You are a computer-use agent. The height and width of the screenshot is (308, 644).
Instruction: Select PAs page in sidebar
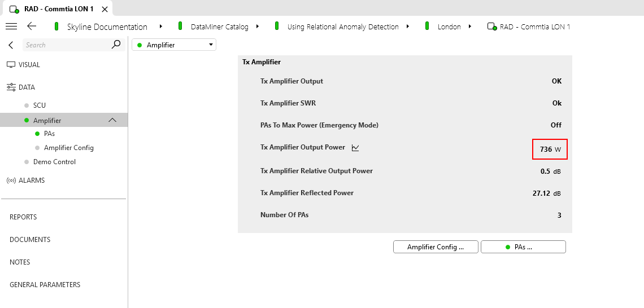[49, 134]
